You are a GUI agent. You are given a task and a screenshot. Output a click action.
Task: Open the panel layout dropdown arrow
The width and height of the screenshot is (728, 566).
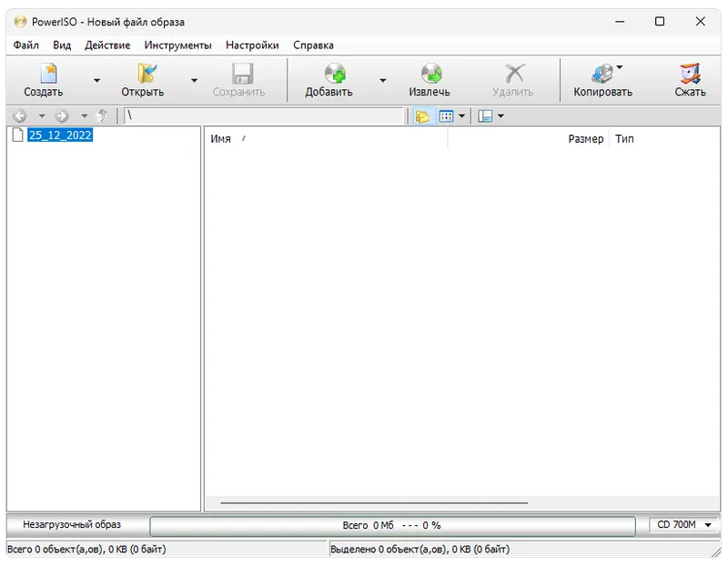501,116
